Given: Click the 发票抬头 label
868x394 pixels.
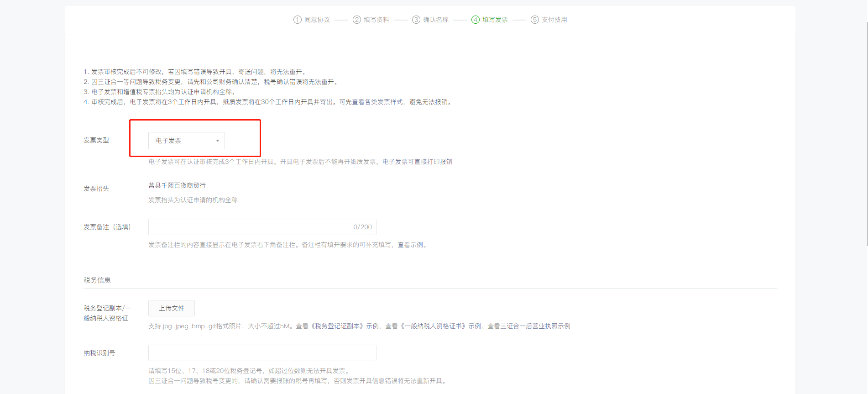Looking at the screenshot, I should 96,189.
